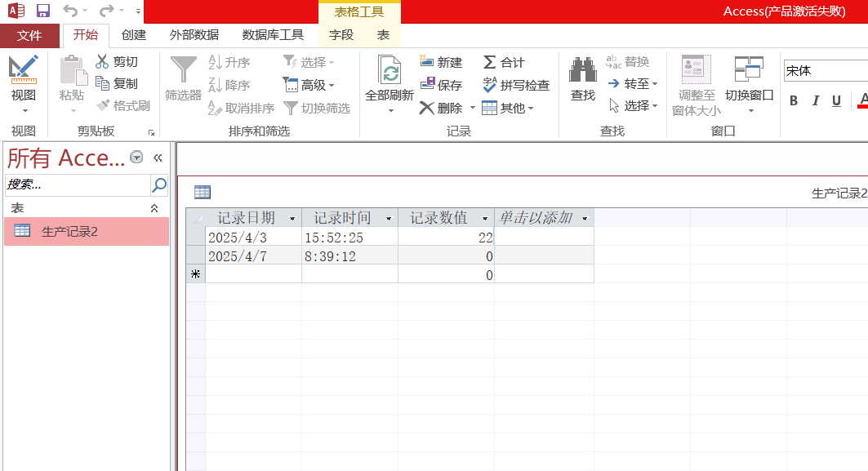
Task: Toggle Underline text formatting
Action: tap(836, 101)
